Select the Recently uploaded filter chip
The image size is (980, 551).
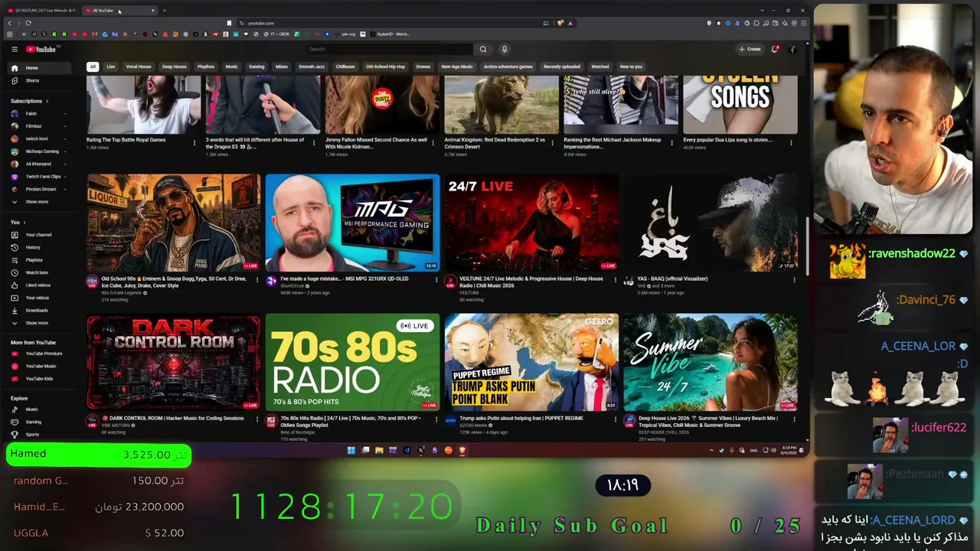pyautogui.click(x=562, y=67)
